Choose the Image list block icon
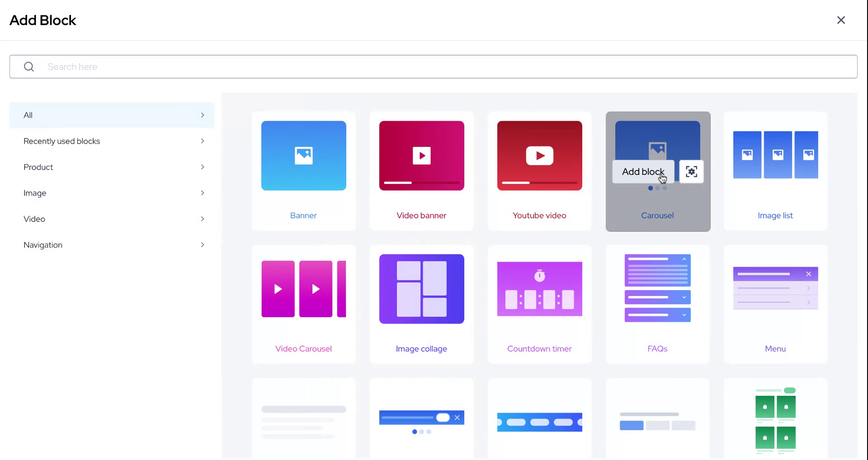This screenshot has width=868, height=460. (x=776, y=155)
